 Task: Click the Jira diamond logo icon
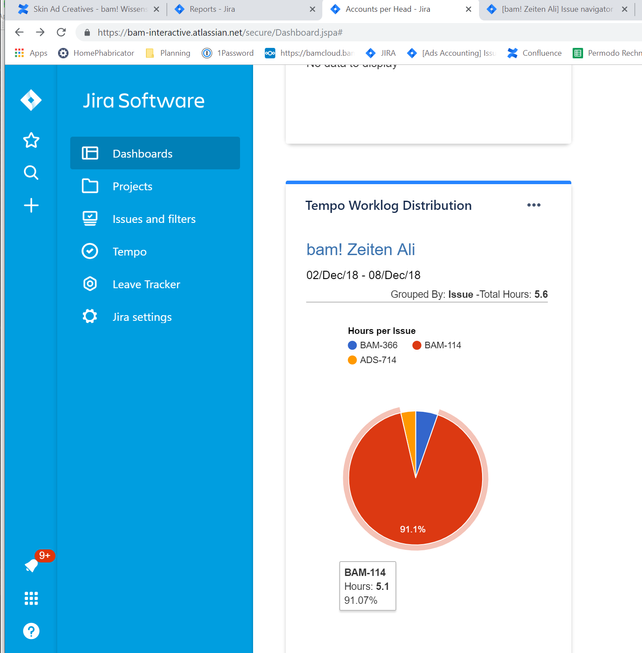(x=31, y=100)
